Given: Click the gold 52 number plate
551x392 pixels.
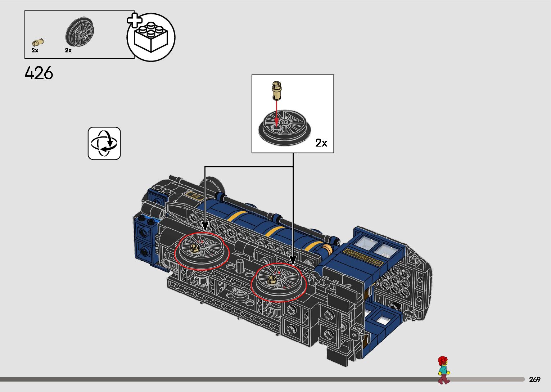Looking at the screenshot, I should click(x=195, y=197).
